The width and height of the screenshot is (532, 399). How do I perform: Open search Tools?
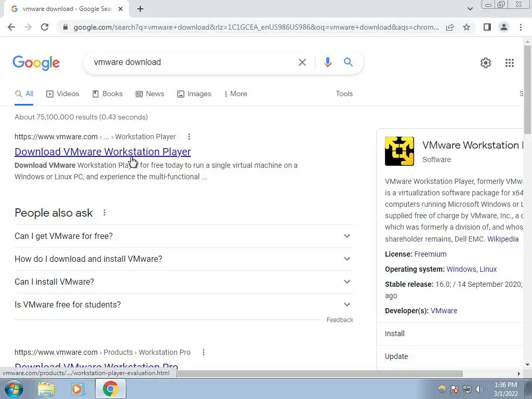click(344, 94)
